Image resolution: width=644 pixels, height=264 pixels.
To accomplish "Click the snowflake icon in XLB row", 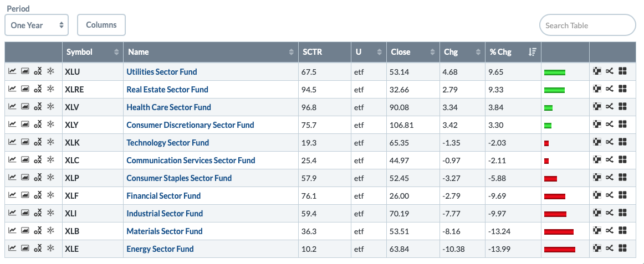I will 50,231.
